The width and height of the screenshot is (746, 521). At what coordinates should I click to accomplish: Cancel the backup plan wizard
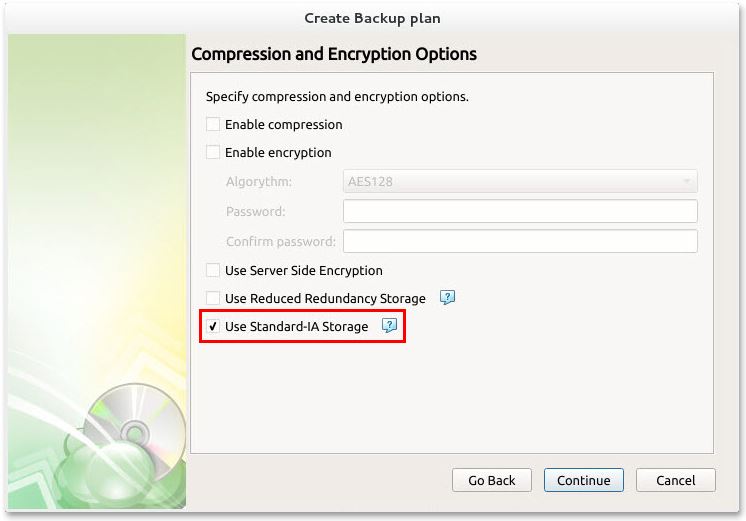coord(676,480)
